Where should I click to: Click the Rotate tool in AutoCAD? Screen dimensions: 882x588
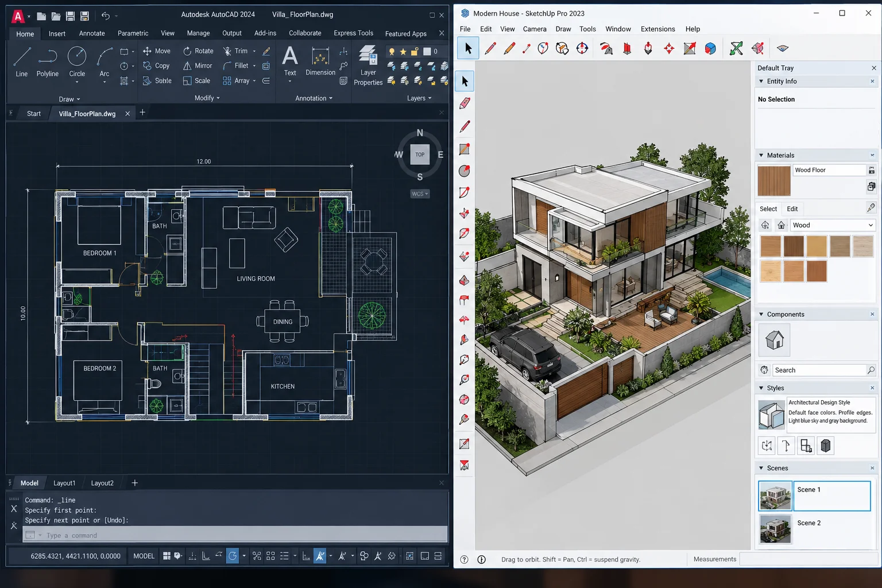tap(198, 51)
